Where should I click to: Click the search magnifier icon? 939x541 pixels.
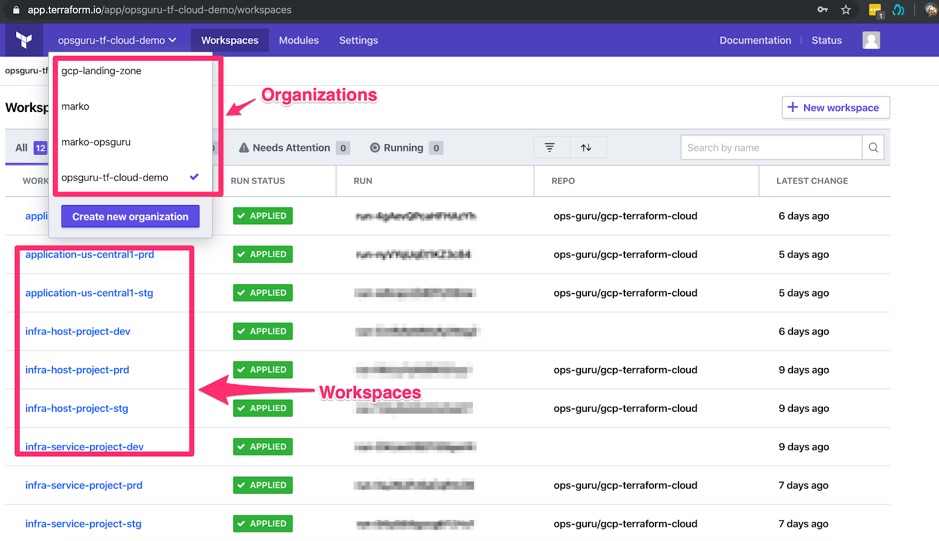click(x=873, y=148)
